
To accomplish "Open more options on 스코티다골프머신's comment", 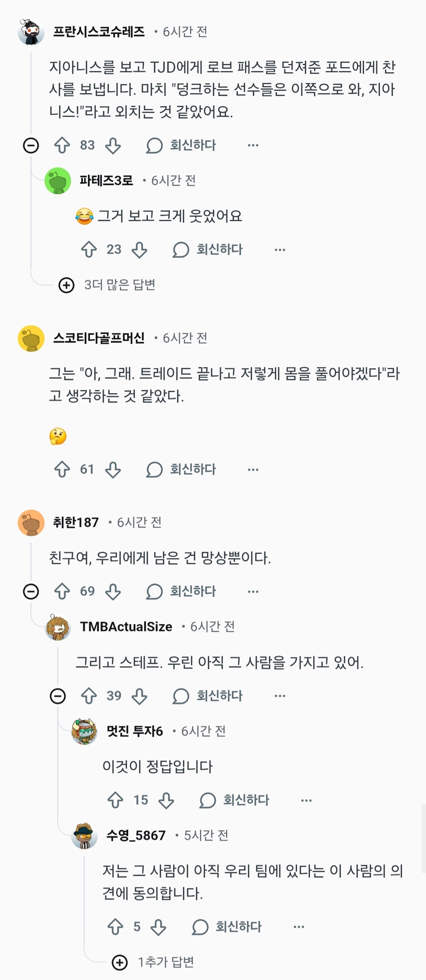I will (253, 469).
